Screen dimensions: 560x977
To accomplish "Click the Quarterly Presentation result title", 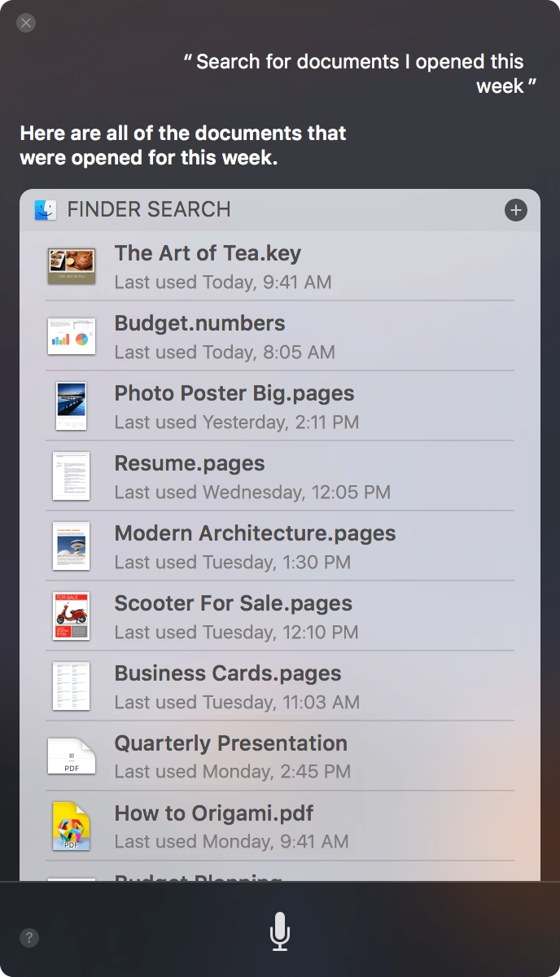I will [231, 743].
